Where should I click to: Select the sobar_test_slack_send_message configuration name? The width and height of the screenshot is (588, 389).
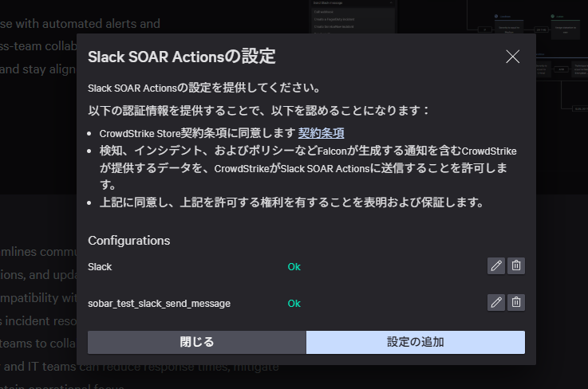coord(159,304)
